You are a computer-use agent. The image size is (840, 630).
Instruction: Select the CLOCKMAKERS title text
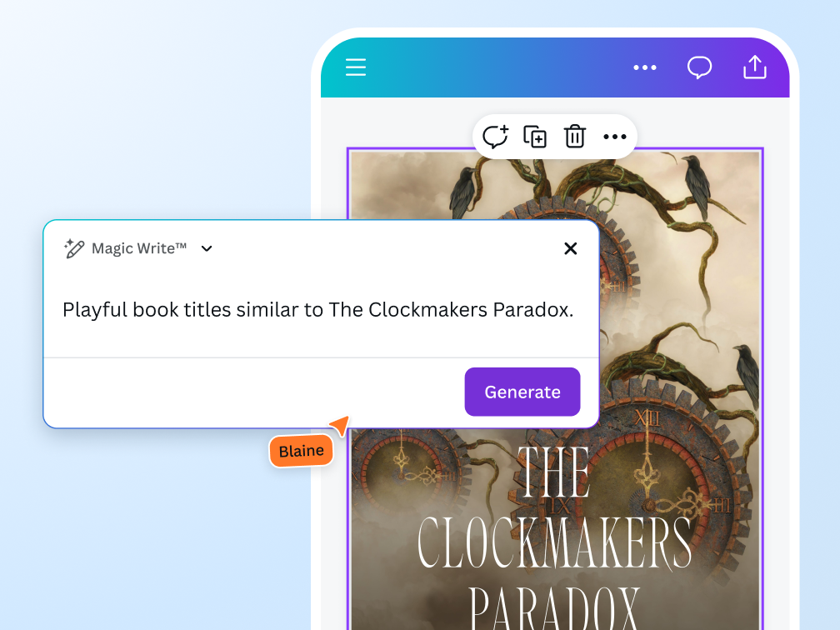(x=554, y=542)
